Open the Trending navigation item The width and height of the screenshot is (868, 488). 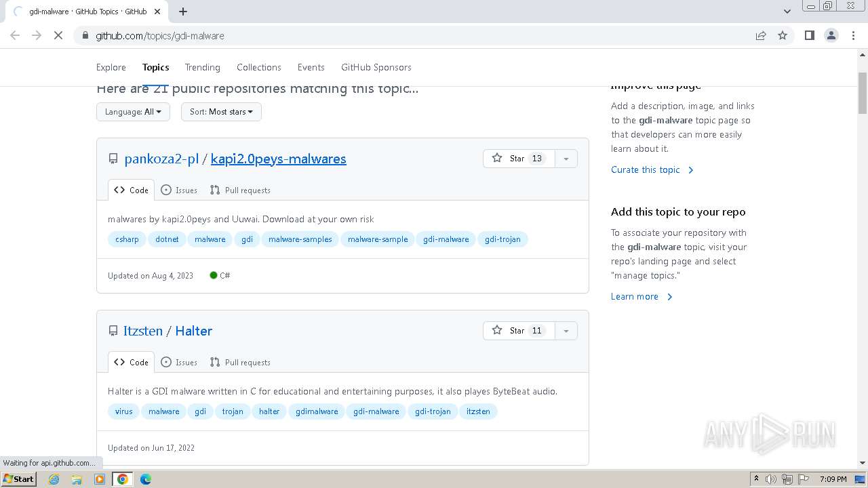point(203,67)
